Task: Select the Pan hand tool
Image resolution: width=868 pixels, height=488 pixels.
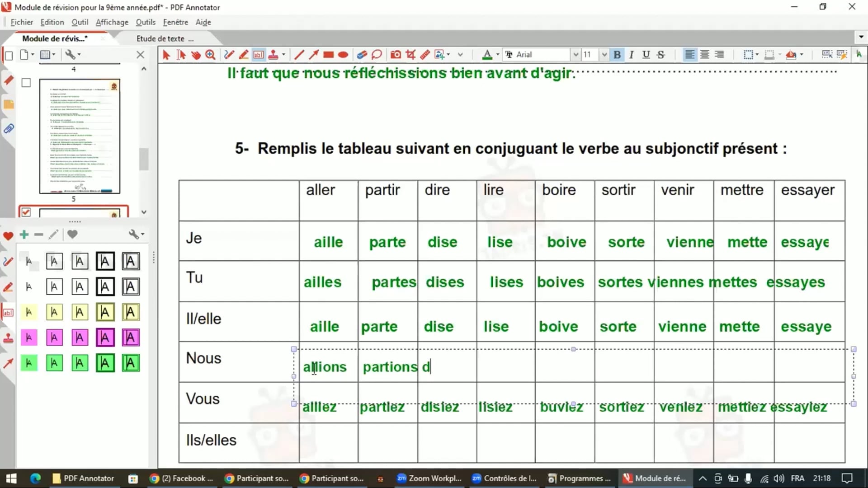Action: pos(196,55)
